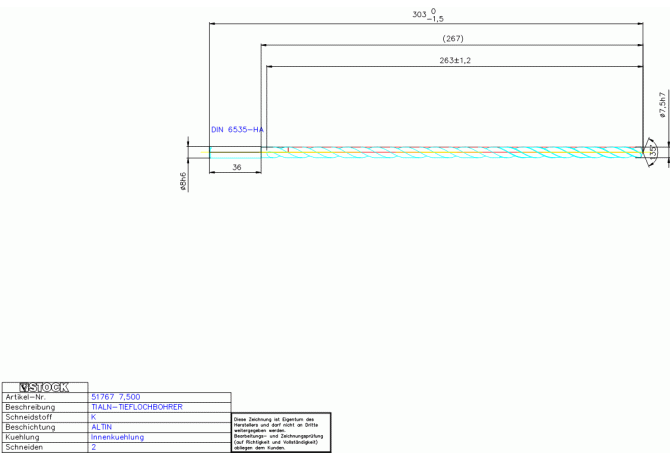Click the STOCK logo in the title block
This screenshot has width=670, height=460.
point(44,387)
